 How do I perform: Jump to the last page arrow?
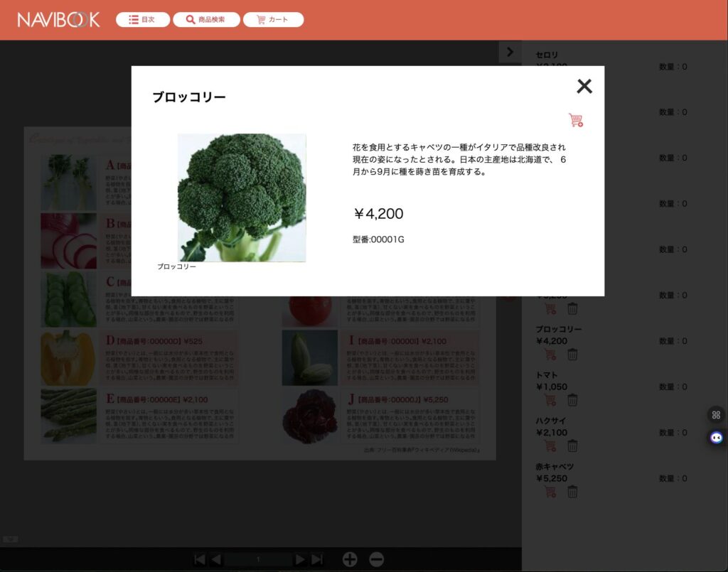tap(315, 559)
